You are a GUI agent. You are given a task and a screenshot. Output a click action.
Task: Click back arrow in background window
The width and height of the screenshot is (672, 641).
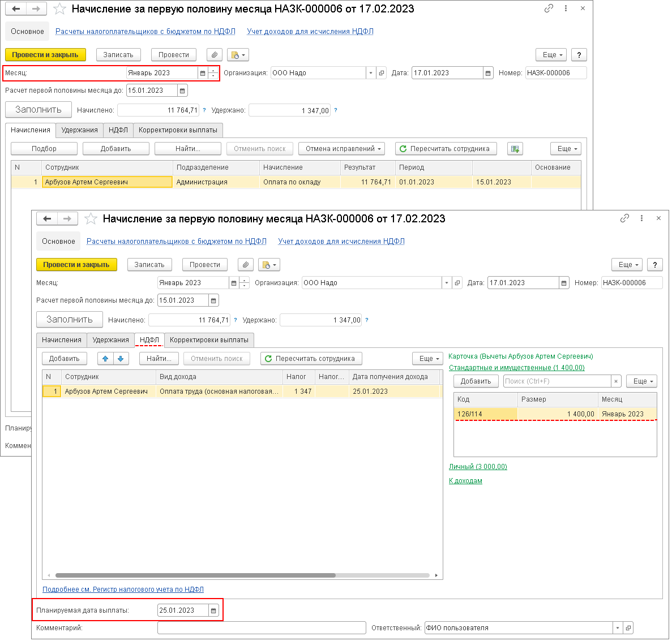[x=16, y=8]
